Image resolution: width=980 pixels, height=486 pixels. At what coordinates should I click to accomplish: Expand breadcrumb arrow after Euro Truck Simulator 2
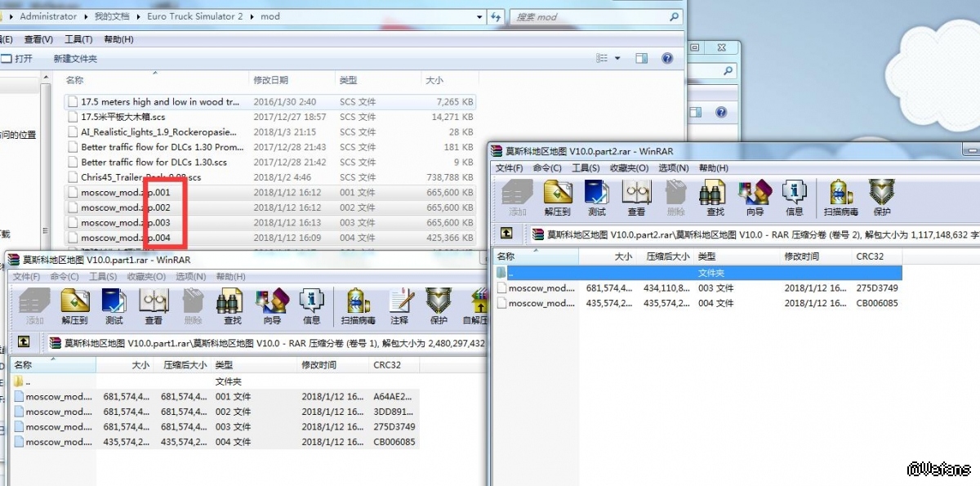pyautogui.click(x=252, y=16)
